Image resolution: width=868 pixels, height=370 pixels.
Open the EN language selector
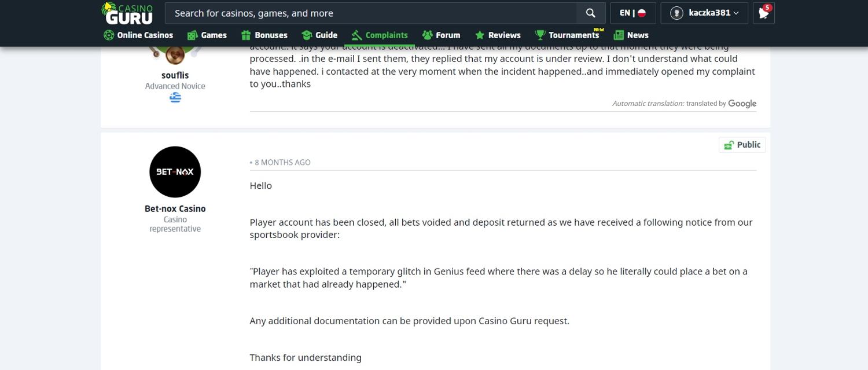(632, 13)
